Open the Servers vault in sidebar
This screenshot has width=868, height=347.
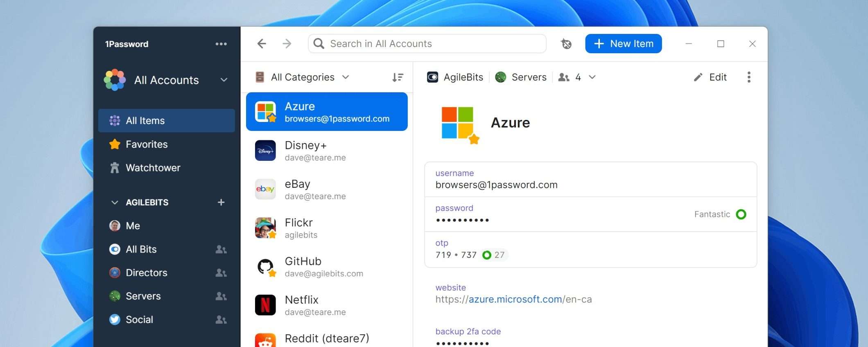click(x=143, y=296)
